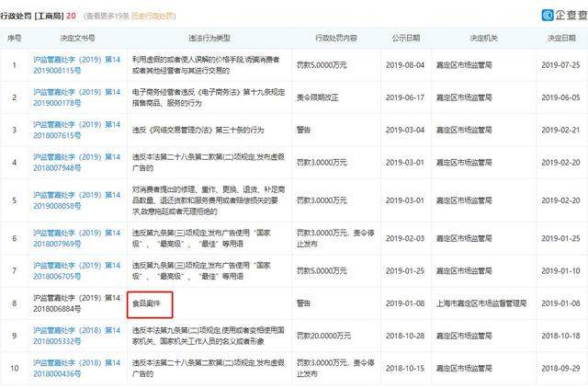The width and height of the screenshot is (588, 388).
Task: Select publication date 2018-10-28
Action: point(405,336)
